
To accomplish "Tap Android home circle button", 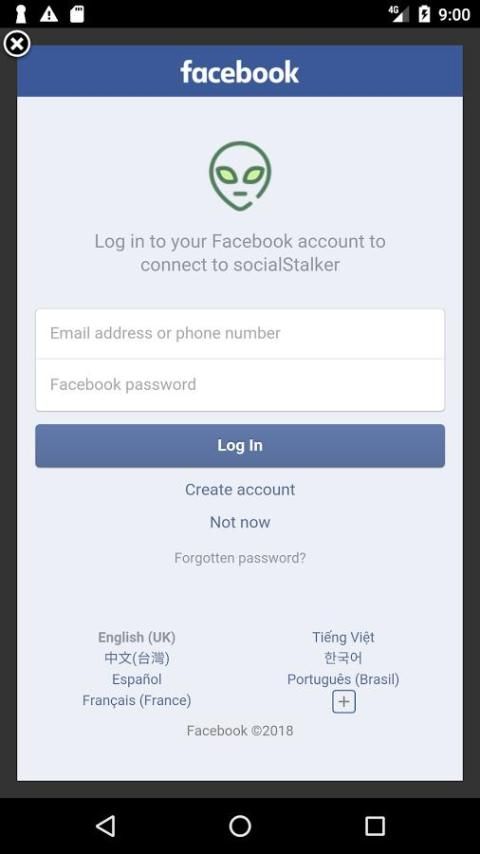I will [240, 826].
